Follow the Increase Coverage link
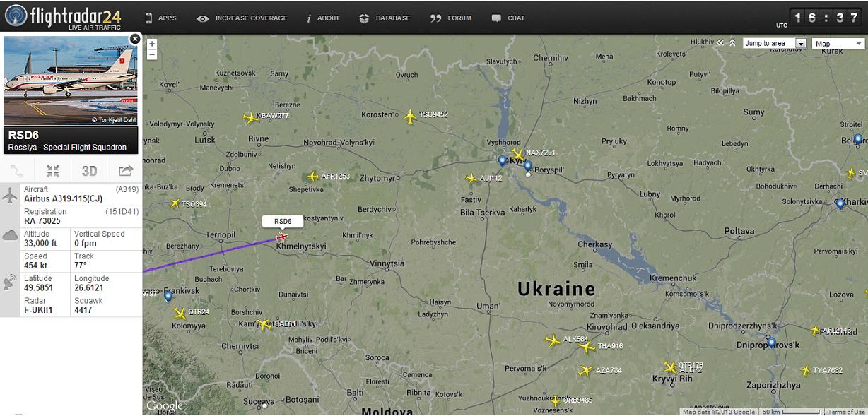 [x=242, y=18]
